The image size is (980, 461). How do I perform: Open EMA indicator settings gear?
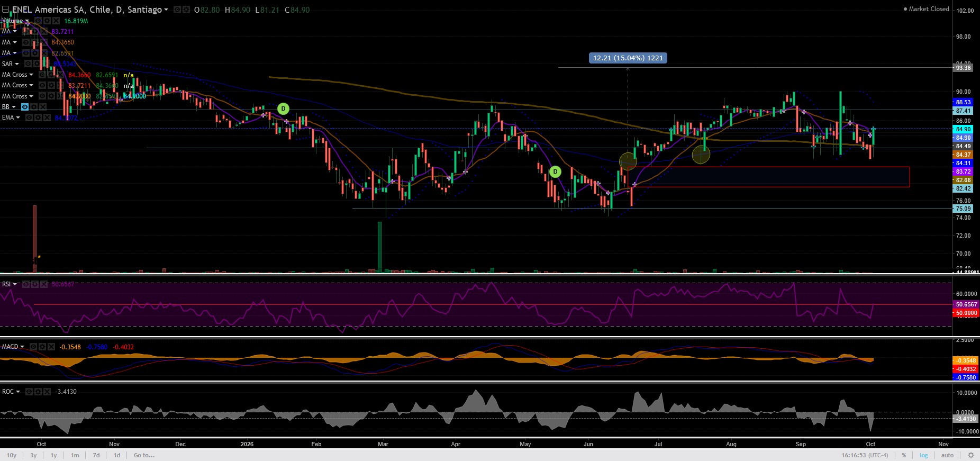(x=38, y=117)
